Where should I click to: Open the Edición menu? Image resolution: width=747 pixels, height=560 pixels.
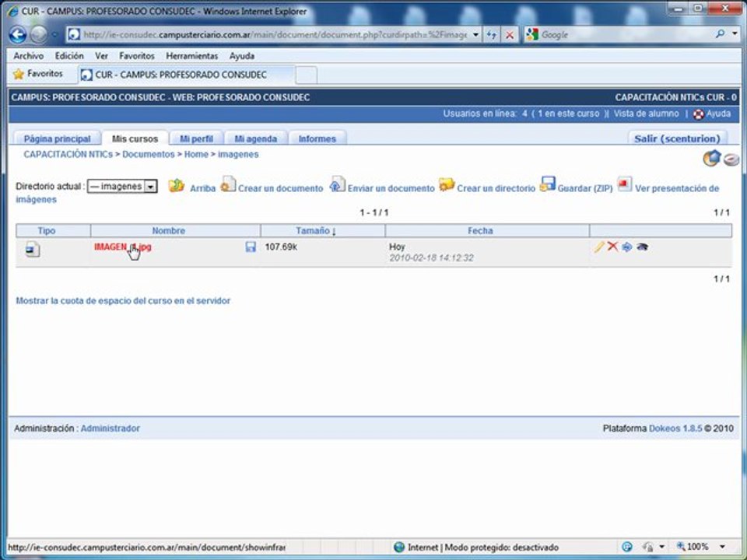tap(69, 56)
